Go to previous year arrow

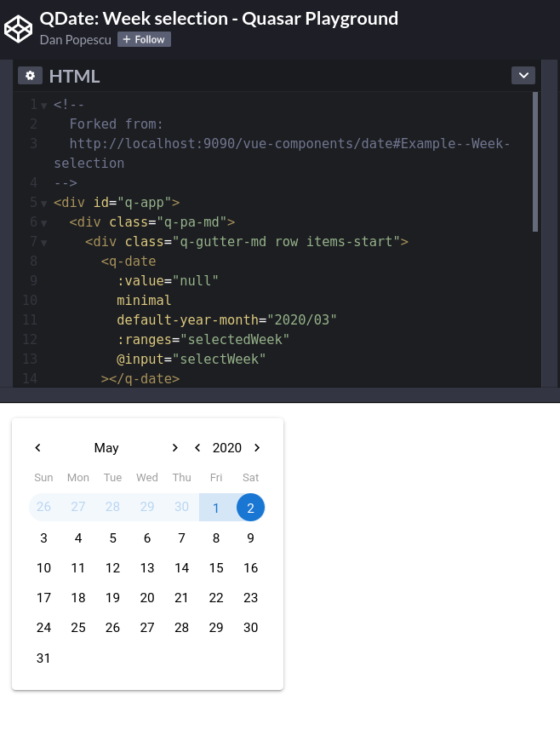pos(197,448)
